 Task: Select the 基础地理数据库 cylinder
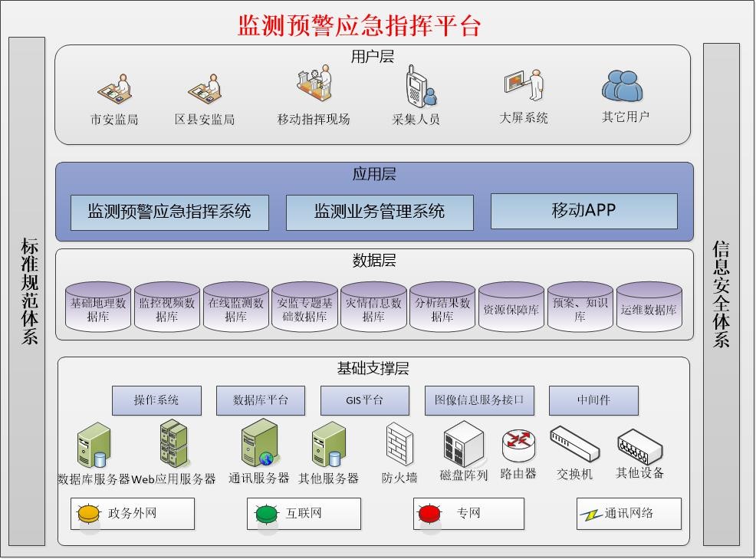pos(98,307)
